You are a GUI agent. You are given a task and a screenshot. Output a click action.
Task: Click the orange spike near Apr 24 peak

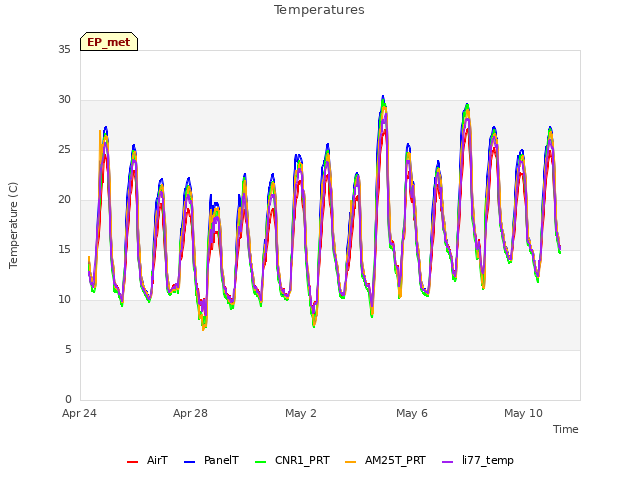[100, 131]
